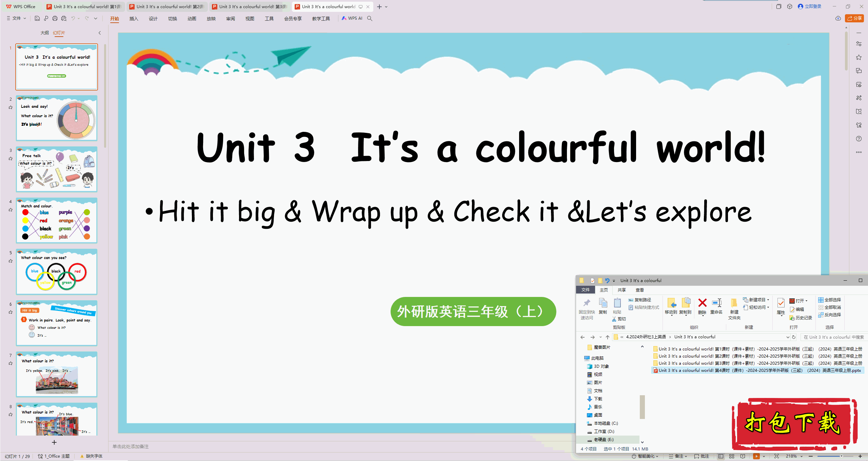868x461 pixels.
Task: Open the three-dots more icon in sidebar
Action: point(859,152)
